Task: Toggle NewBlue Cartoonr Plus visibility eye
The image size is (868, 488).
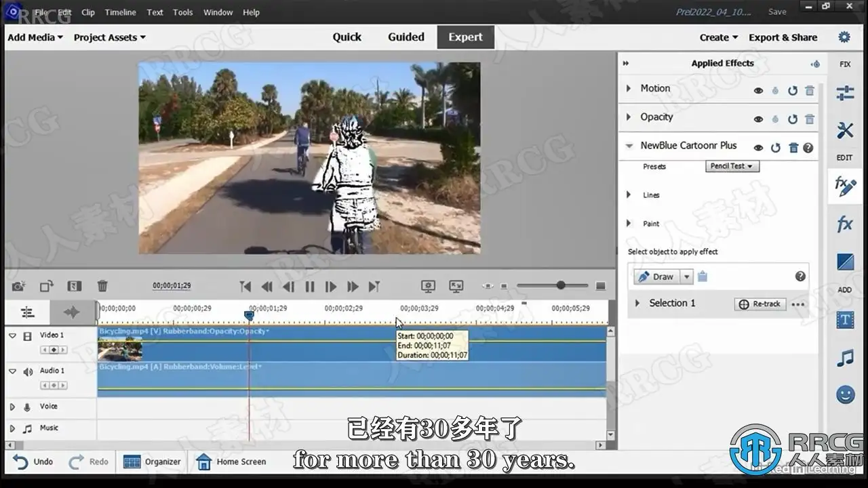Action: (758, 148)
